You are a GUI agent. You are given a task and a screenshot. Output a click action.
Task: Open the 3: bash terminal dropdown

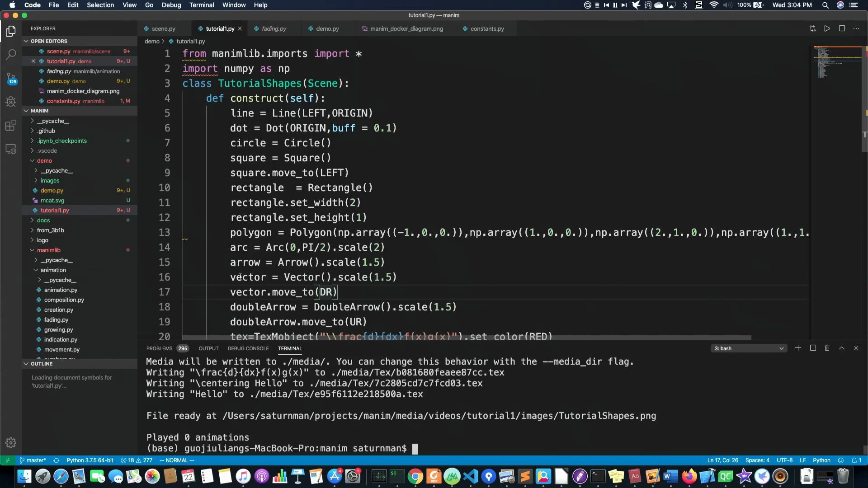tap(749, 348)
